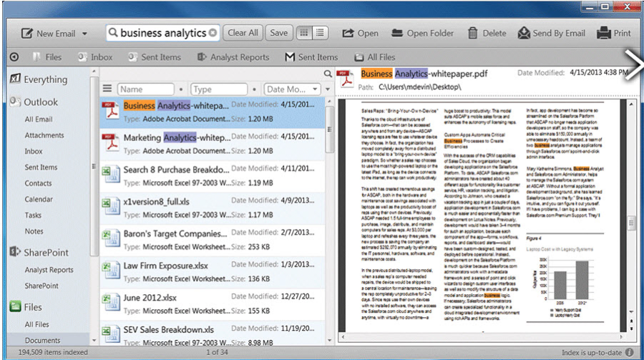644x360 pixels.
Task: Open Calendar in the sidebar
Action: click(39, 199)
